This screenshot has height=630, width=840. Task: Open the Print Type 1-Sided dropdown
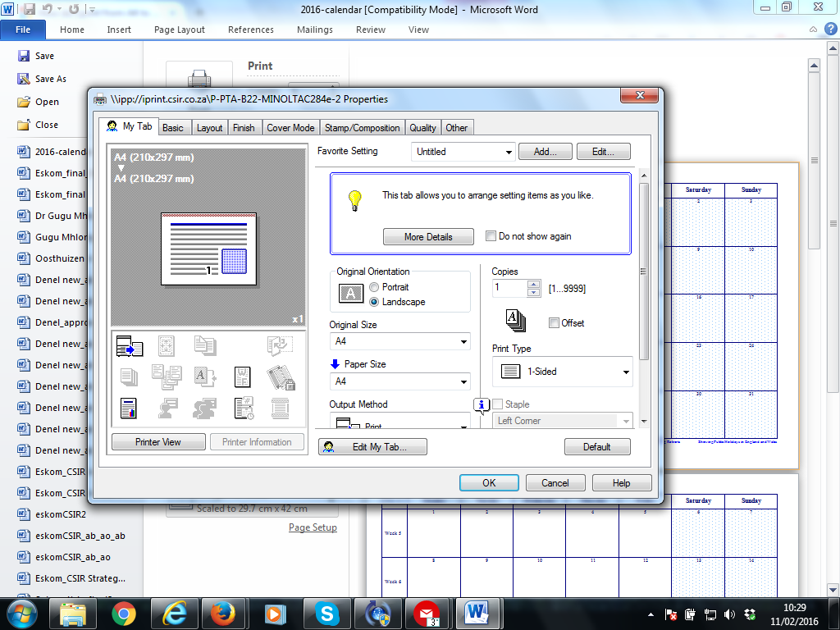(563, 372)
